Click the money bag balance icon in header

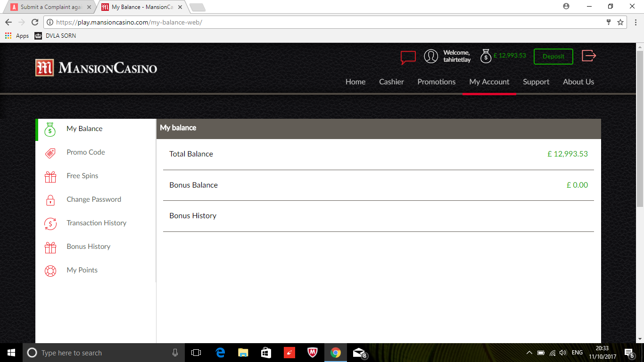point(486,56)
